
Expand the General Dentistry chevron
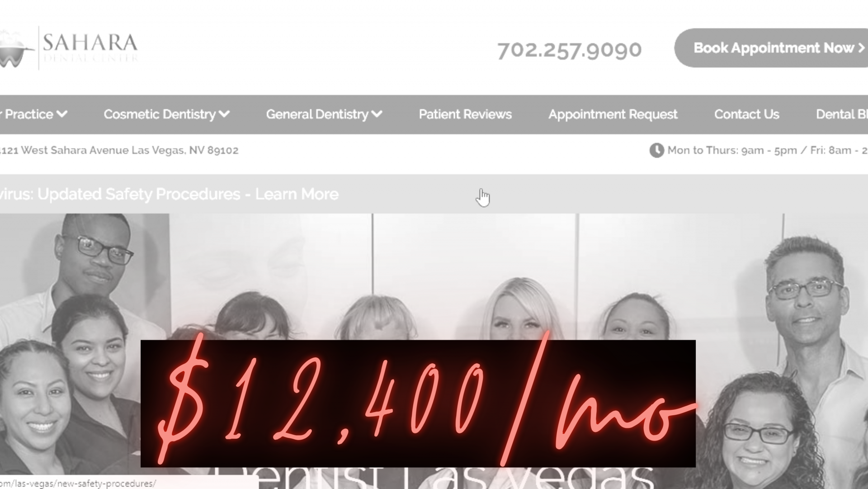tap(377, 114)
